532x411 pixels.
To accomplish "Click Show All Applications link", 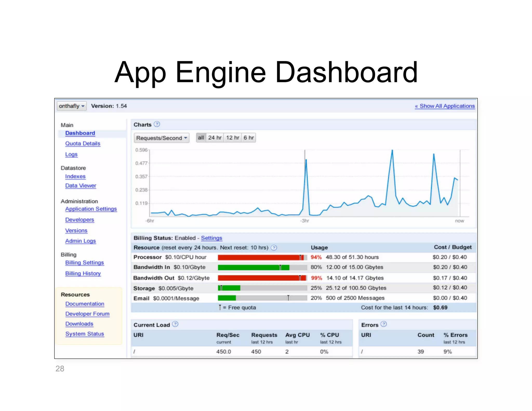I will [445, 106].
